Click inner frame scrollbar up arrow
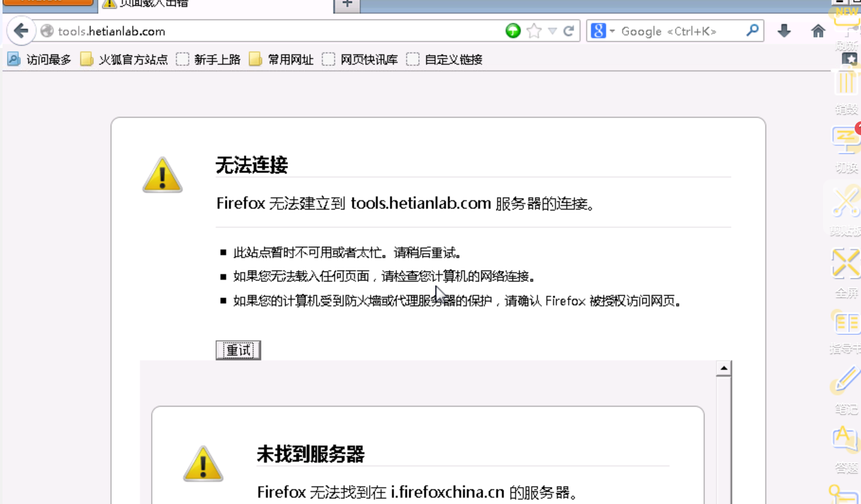The image size is (861, 504). coord(724,368)
